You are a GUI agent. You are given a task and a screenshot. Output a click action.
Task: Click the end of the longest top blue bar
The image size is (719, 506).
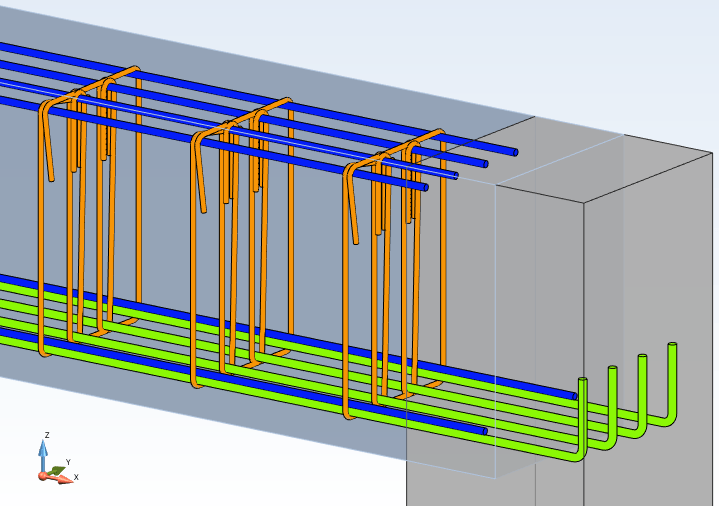513,152
